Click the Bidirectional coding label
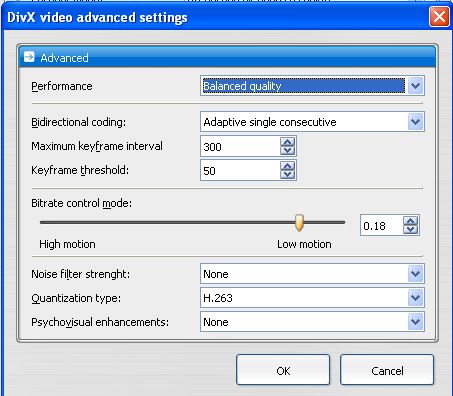Viewport: 453px width, 396px height. coord(79,122)
